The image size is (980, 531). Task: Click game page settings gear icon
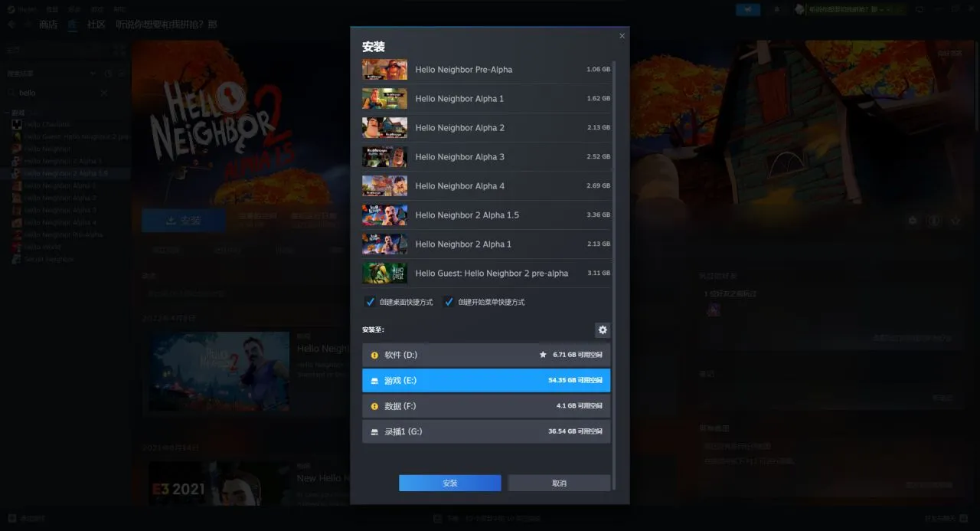pos(913,220)
